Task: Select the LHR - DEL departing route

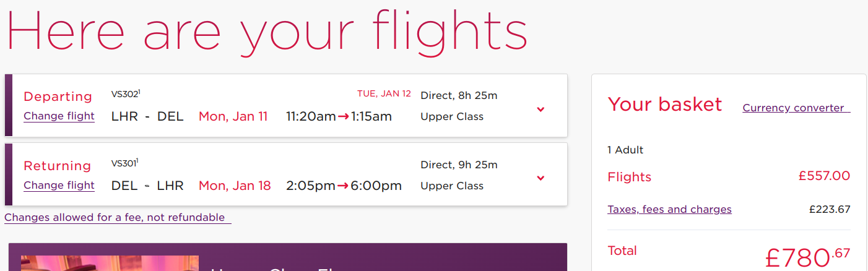Action: (x=147, y=116)
